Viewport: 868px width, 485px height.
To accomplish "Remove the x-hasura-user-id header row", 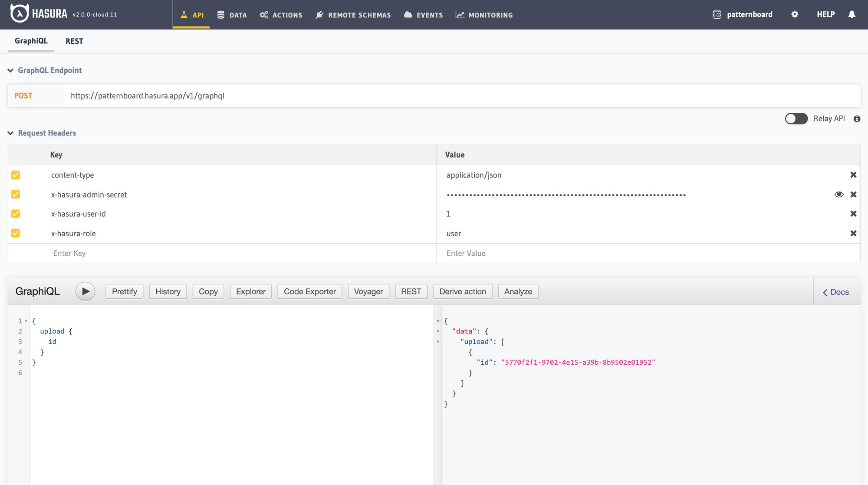I will coord(853,214).
